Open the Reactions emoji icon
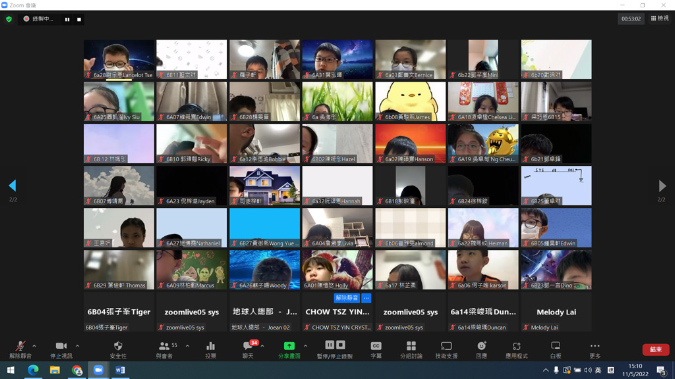 (481, 349)
